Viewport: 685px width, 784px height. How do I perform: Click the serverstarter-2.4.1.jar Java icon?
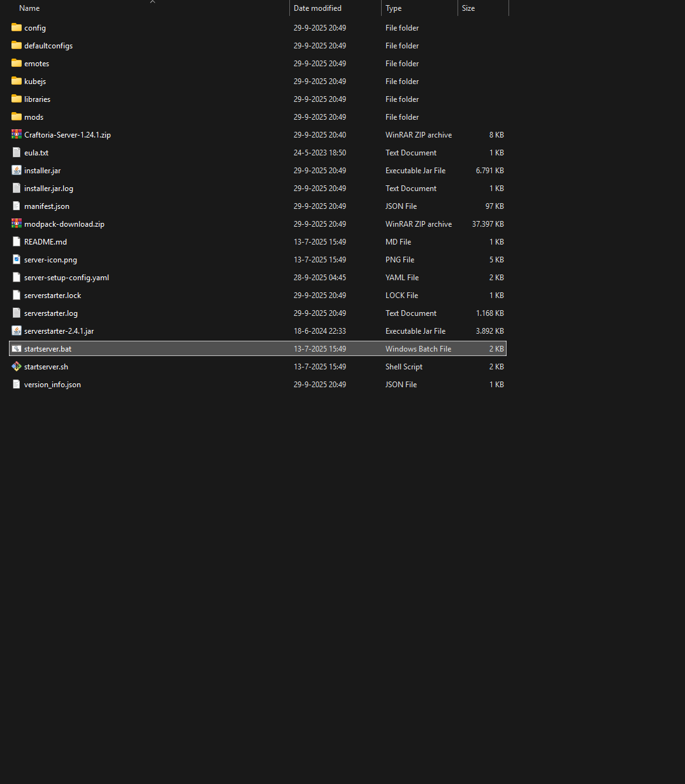(17, 331)
